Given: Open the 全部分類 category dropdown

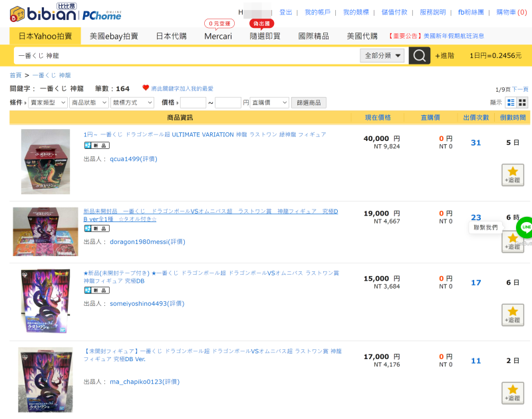Looking at the screenshot, I should [382, 56].
